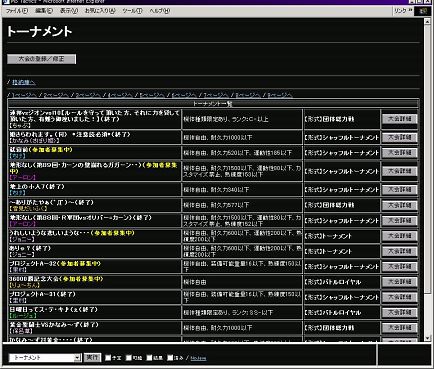
Task: Click the 実行 button
Action: [x=92, y=357]
